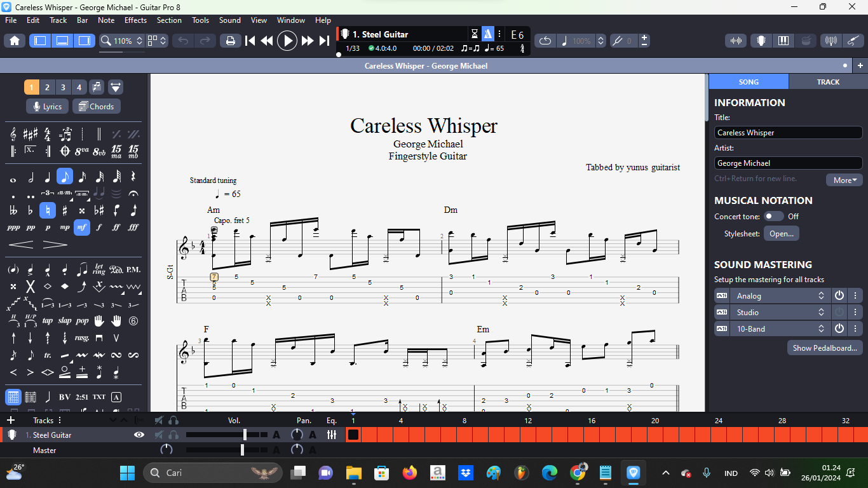Enable loop playback icon
Image resolution: width=868 pixels, height=488 pixels.
pos(545,41)
